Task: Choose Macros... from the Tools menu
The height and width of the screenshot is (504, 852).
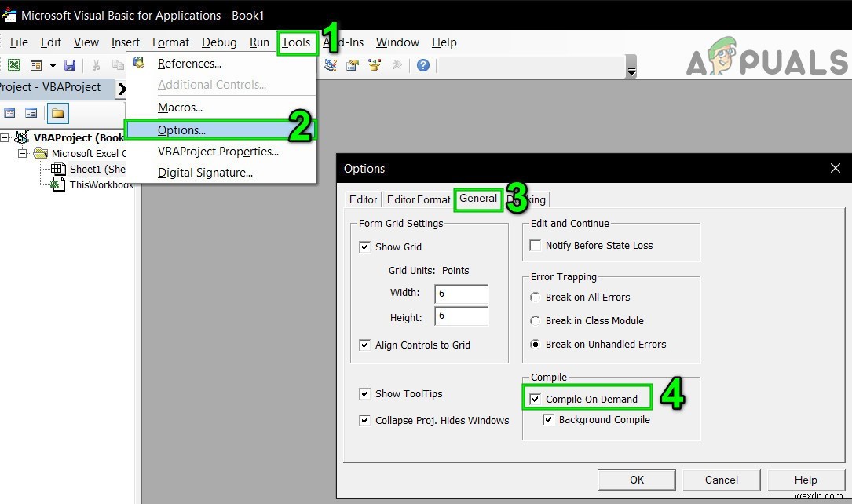Action: [221, 108]
